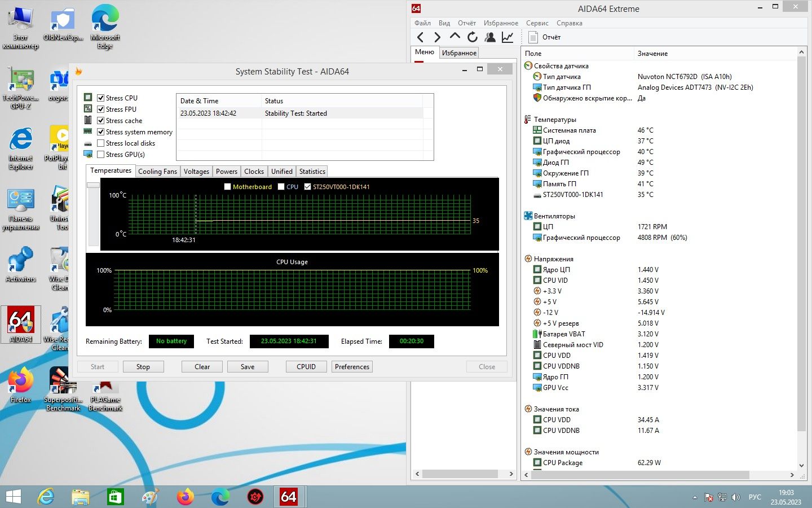The height and width of the screenshot is (508, 812).
Task: Uncheck Stress CPU
Action: [x=100, y=98]
